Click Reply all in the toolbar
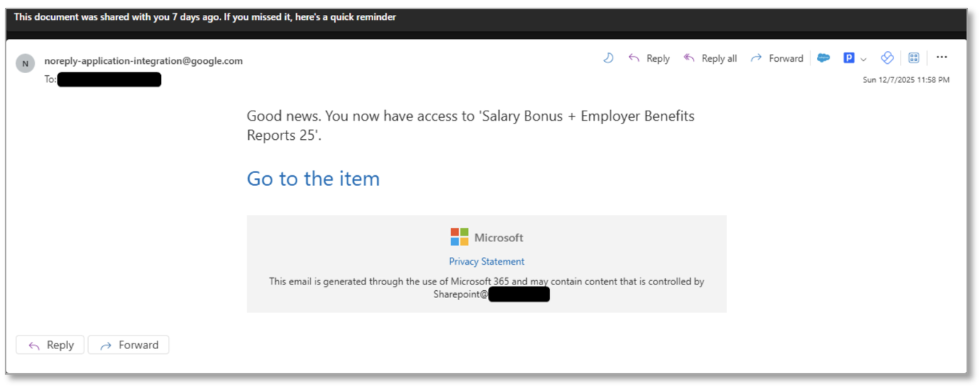The image size is (980, 386). [x=710, y=58]
